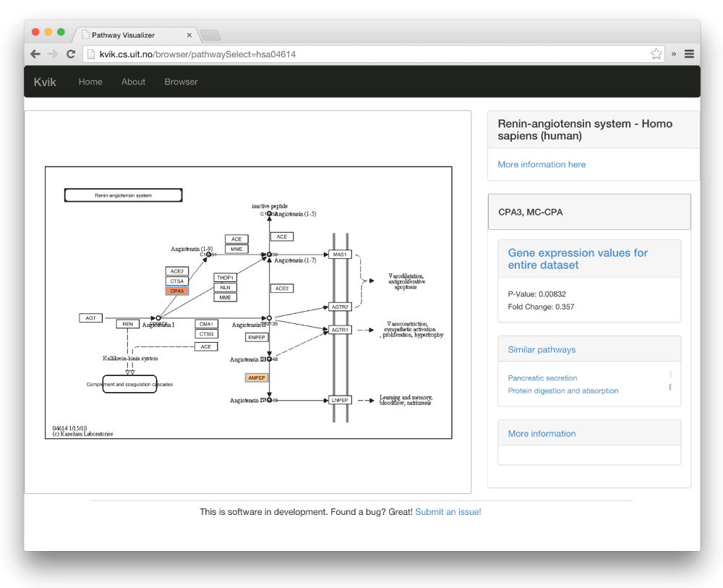Viewport: 723px width, 588px height.
Task: Click the browser back arrow
Action: pos(35,54)
